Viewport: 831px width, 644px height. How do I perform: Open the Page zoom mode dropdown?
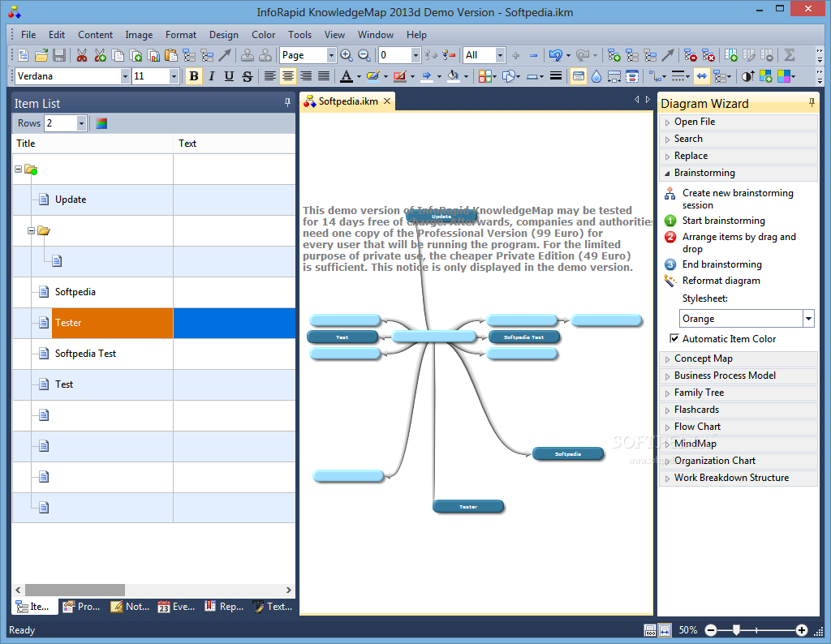(x=331, y=55)
